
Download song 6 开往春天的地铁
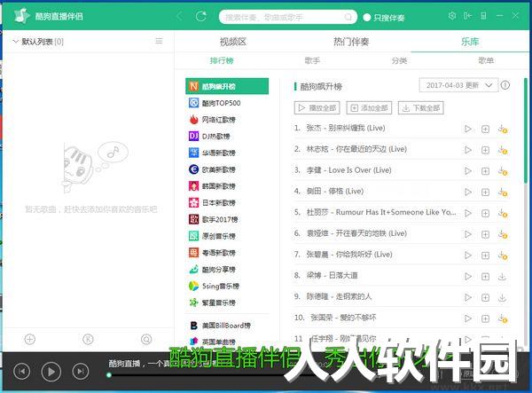(503, 234)
